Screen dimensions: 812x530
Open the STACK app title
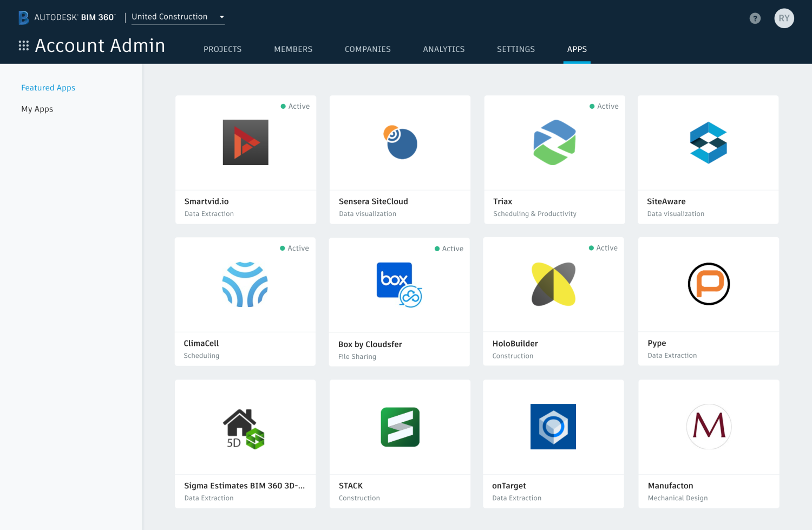[x=351, y=486]
